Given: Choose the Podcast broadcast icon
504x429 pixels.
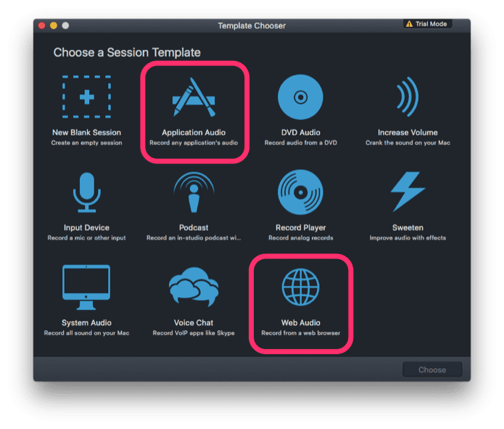Looking at the screenshot, I should 194,192.
